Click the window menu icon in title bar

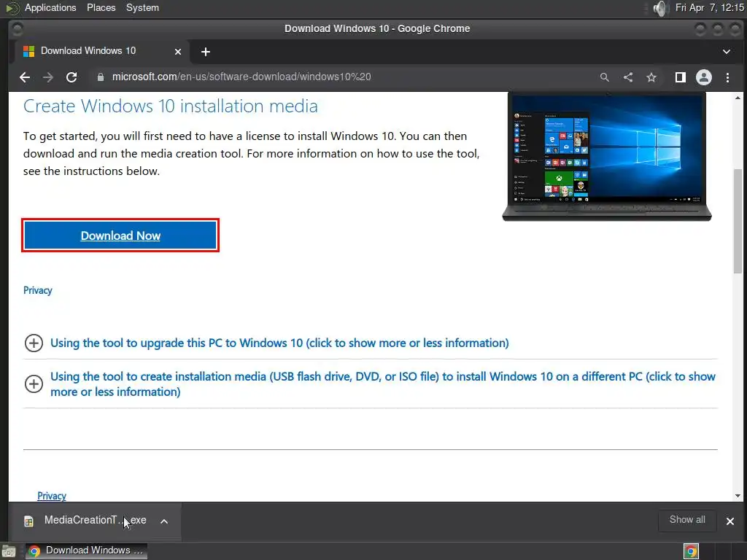click(x=17, y=29)
